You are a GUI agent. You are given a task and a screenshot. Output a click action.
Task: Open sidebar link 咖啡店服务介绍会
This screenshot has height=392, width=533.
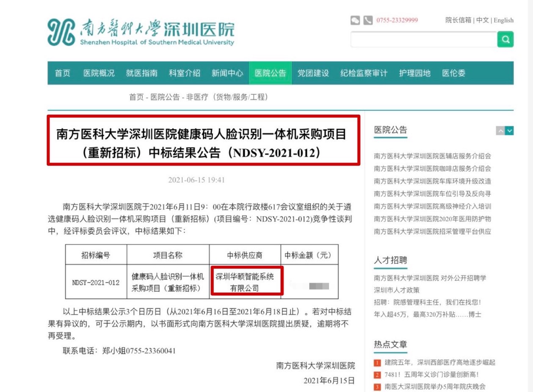(x=432, y=168)
